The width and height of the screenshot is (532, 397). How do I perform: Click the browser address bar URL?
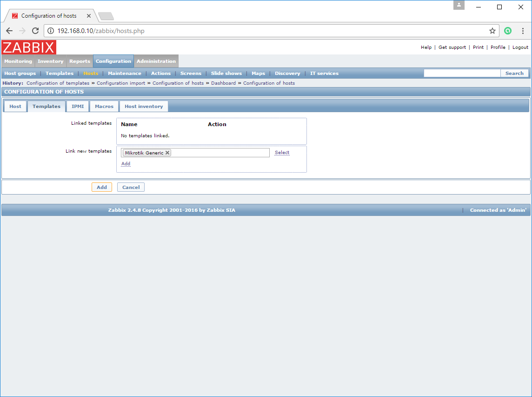pyautogui.click(x=101, y=31)
